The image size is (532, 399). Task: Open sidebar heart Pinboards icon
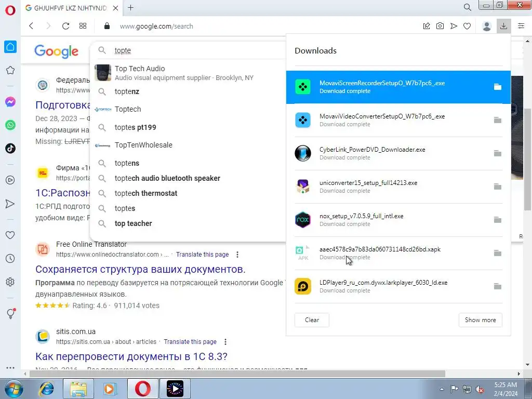[10, 235]
